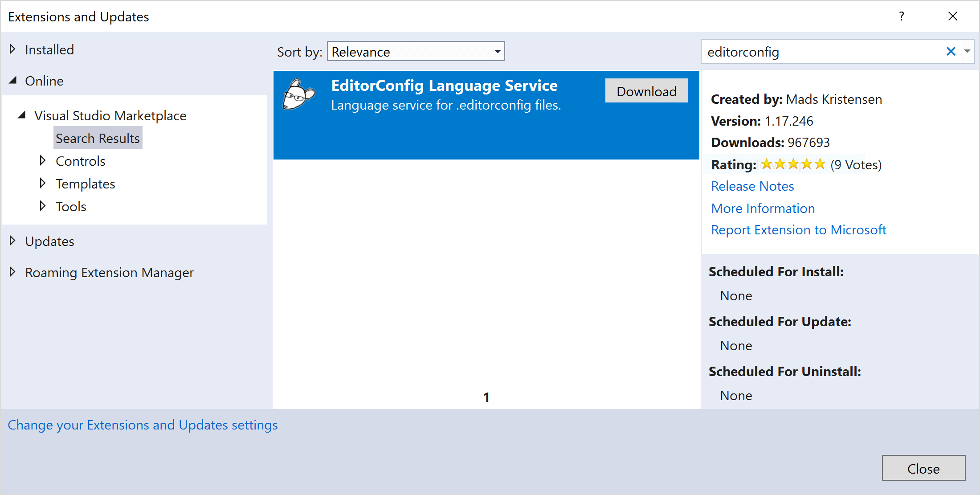The height and width of the screenshot is (495, 980).
Task: Expand the Tools node
Action: tap(43, 206)
